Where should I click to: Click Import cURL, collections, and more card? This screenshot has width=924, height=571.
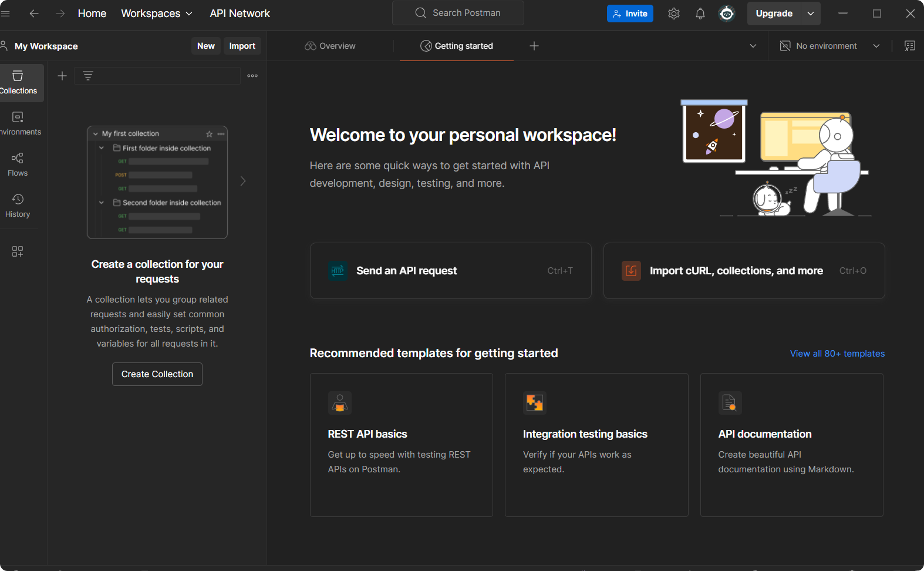click(744, 271)
